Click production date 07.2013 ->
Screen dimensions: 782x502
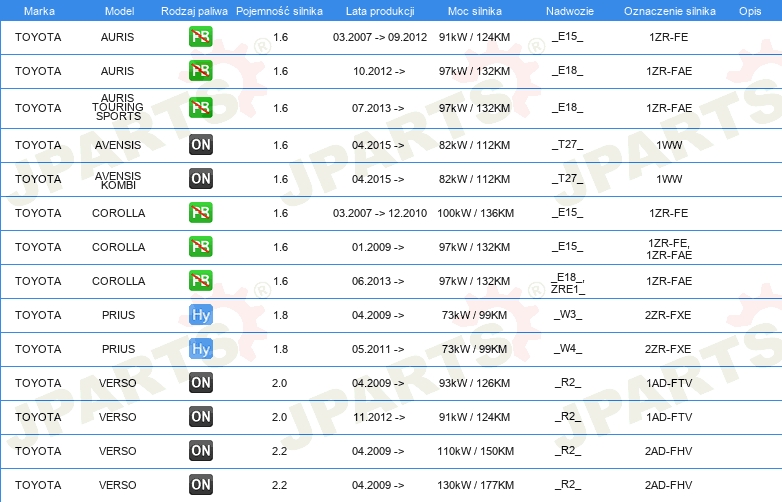(x=378, y=108)
